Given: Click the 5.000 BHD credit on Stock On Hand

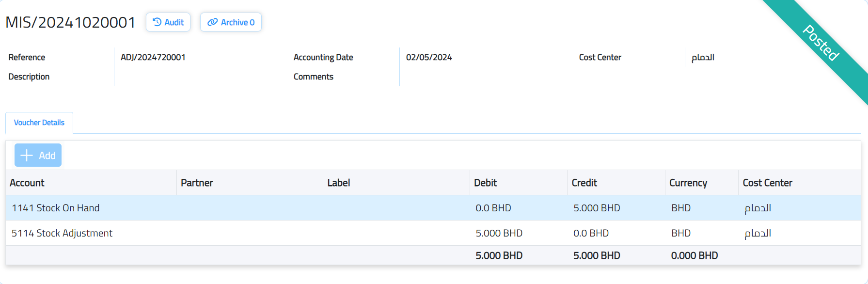Looking at the screenshot, I should coord(597,208).
